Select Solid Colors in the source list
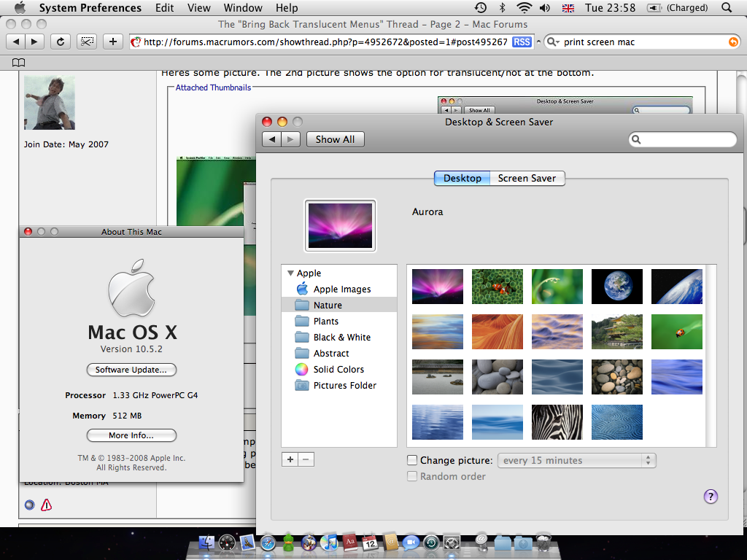 point(338,369)
